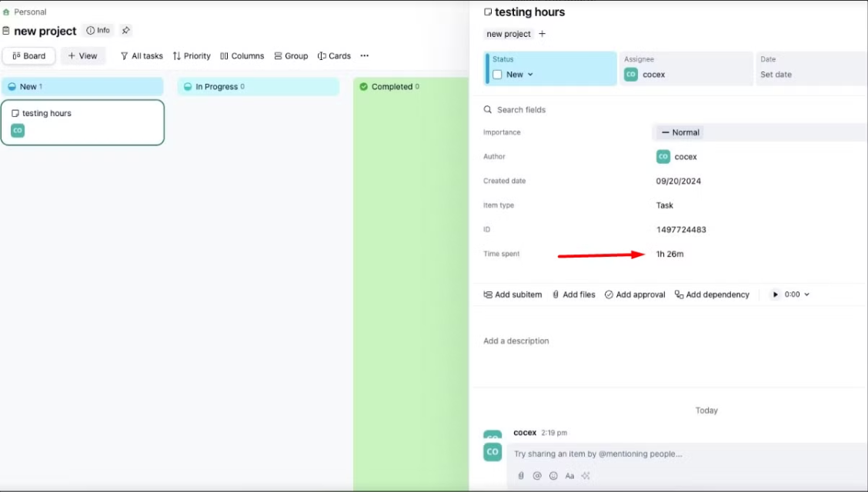
Task: Open the Normal importance selector
Action: (680, 132)
